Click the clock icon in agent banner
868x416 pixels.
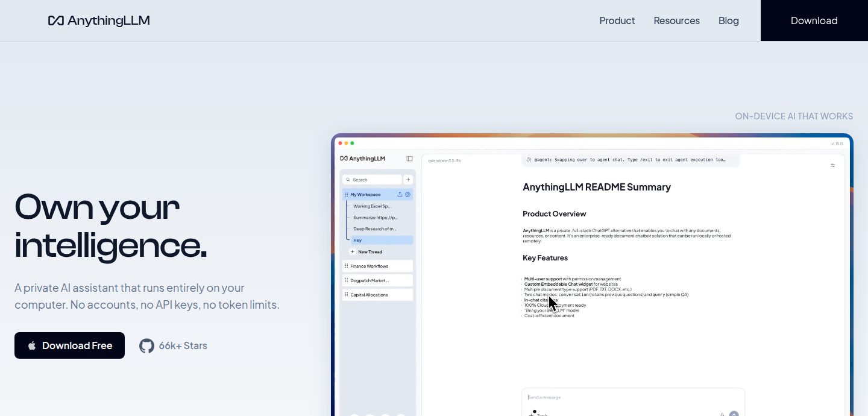529,160
